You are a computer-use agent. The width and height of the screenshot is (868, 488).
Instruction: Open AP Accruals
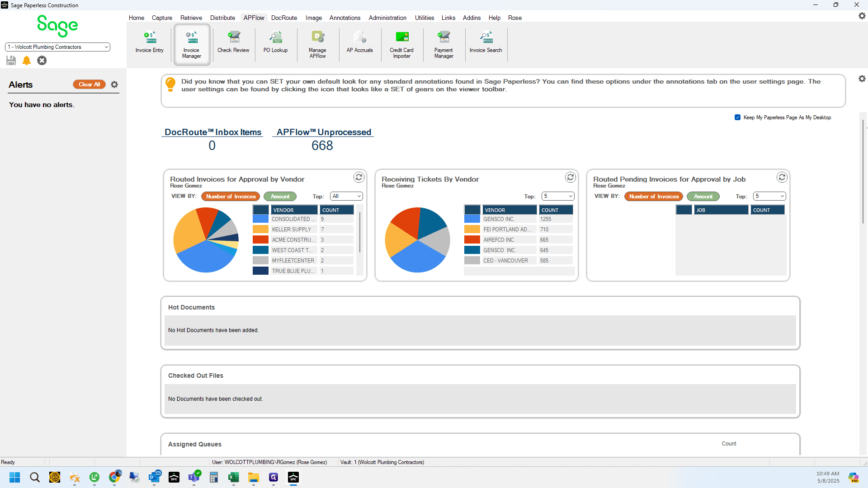[360, 43]
